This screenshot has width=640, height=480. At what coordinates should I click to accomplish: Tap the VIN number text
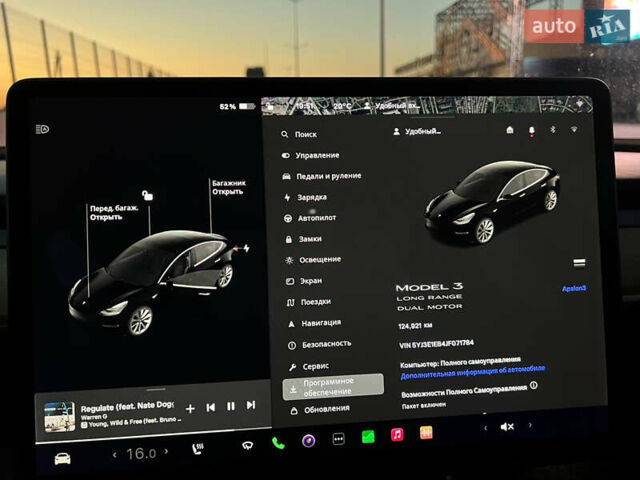[x=436, y=344]
